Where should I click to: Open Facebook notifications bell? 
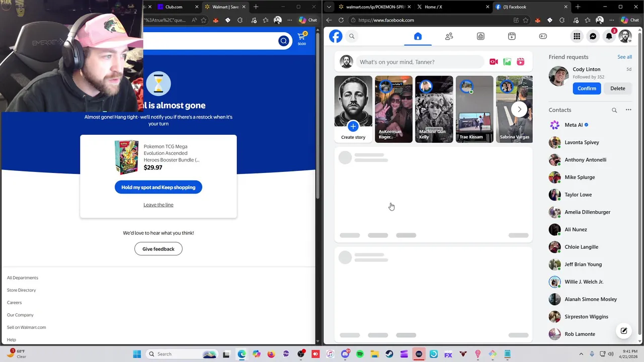609,36
